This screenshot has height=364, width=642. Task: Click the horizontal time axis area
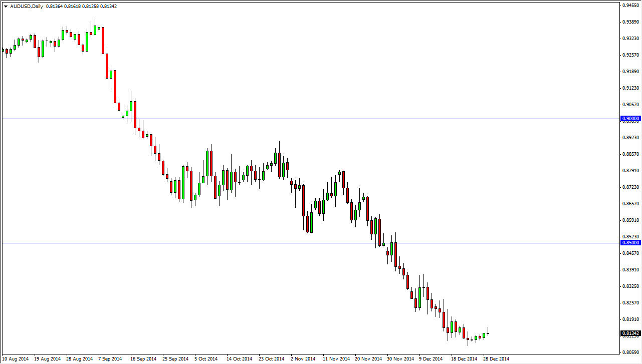(301, 359)
